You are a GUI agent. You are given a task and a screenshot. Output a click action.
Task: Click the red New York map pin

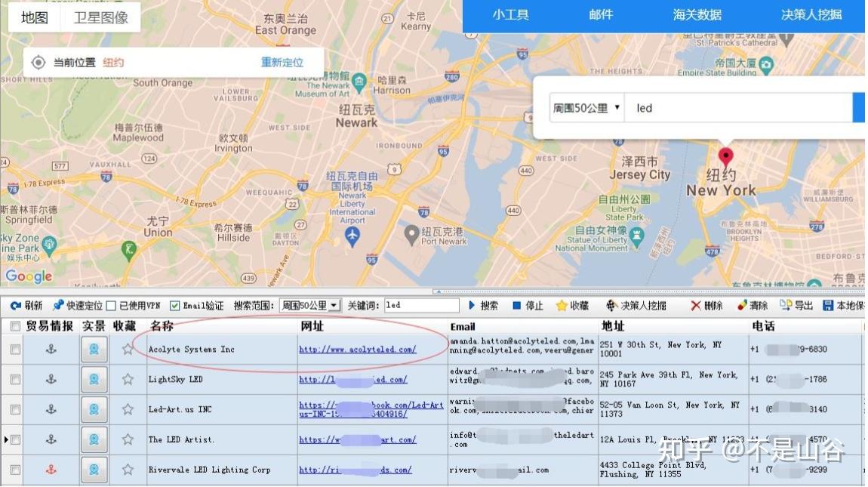pyautogui.click(x=726, y=157)
